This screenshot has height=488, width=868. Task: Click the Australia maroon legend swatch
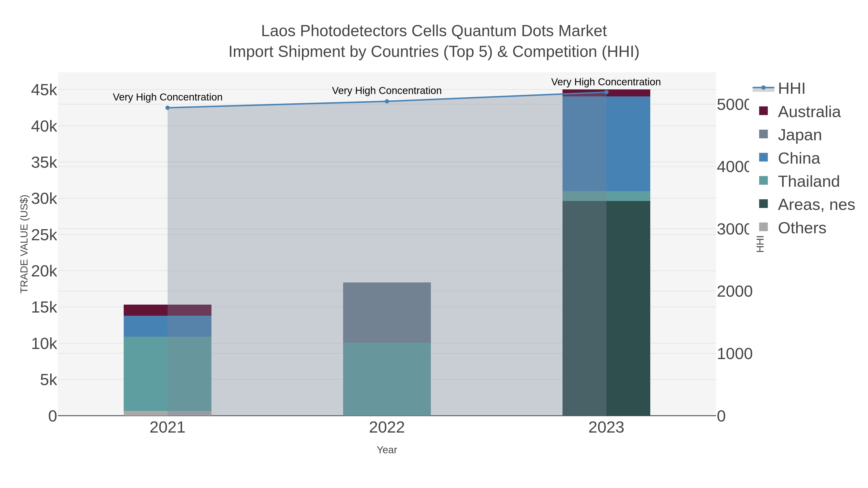point(763,111)
